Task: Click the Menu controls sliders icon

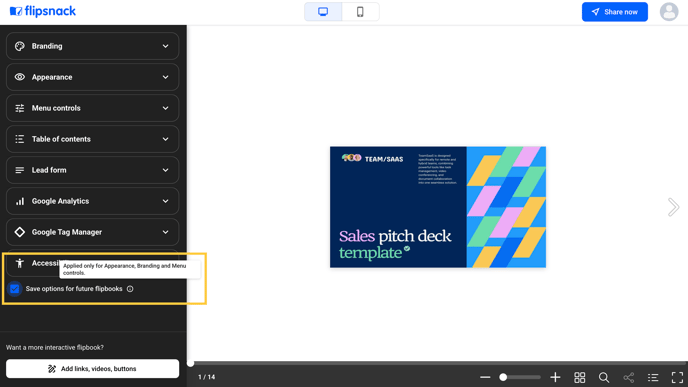Action: tap(20, 108)
